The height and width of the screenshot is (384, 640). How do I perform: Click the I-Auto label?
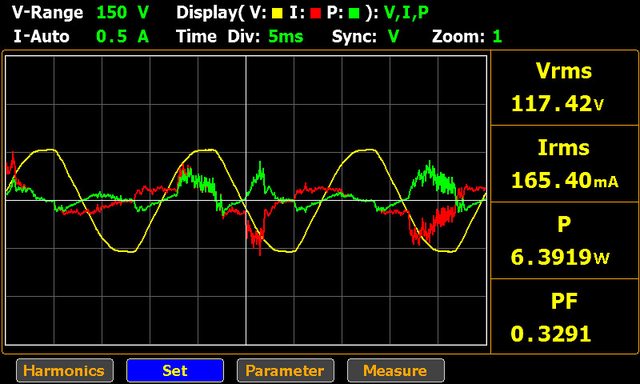pos(41,37)
